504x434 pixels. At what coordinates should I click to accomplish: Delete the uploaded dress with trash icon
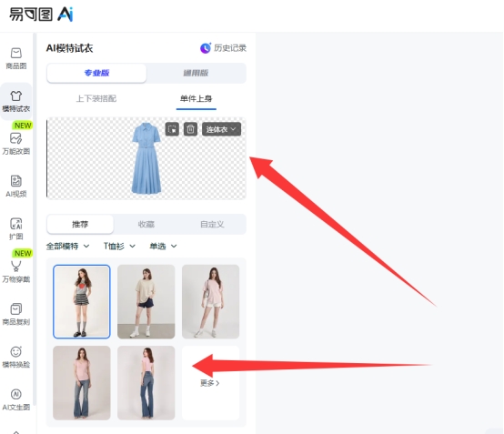190,129
